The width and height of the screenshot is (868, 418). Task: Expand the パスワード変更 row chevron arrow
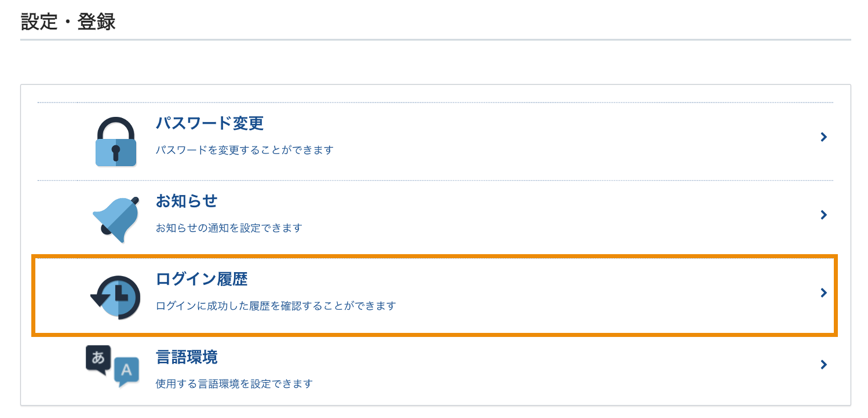coord(823,137)
